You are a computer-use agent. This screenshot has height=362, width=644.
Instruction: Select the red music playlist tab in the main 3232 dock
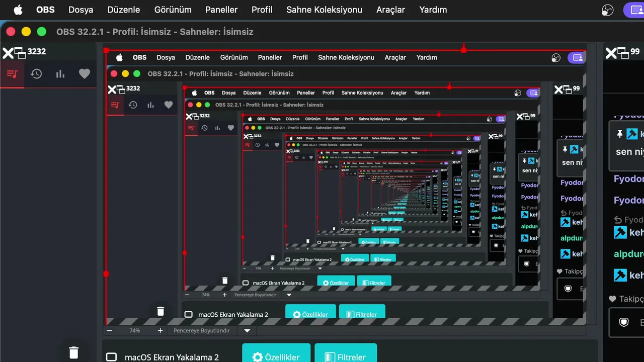click(12, 74)
